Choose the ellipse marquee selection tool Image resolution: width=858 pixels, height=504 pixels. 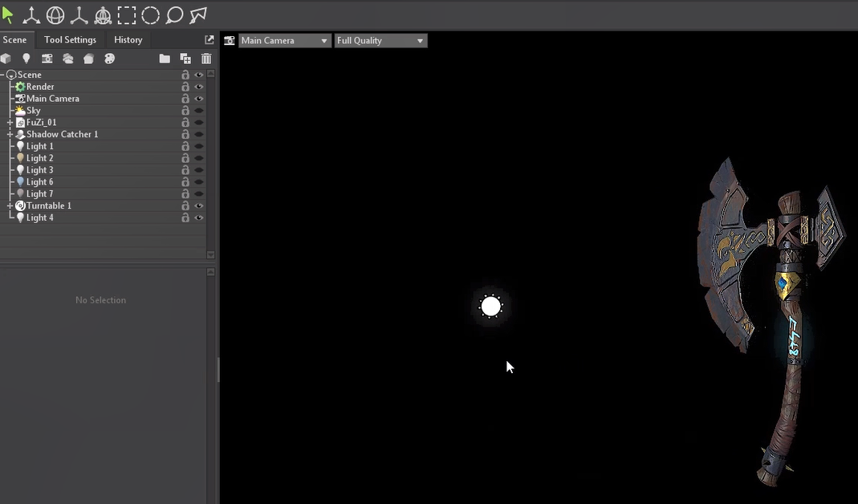coord(150,14)
